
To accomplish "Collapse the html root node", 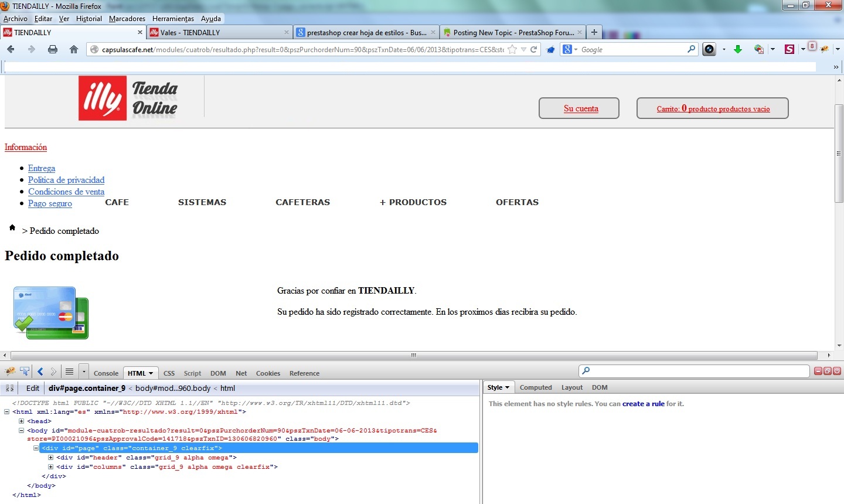I will point(7,412).
